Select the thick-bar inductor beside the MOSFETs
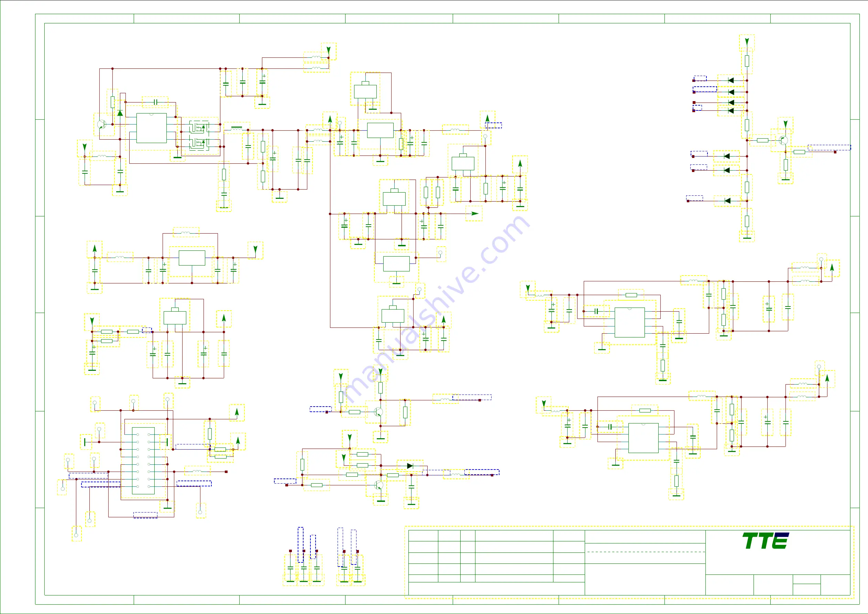 click(237, 128)
